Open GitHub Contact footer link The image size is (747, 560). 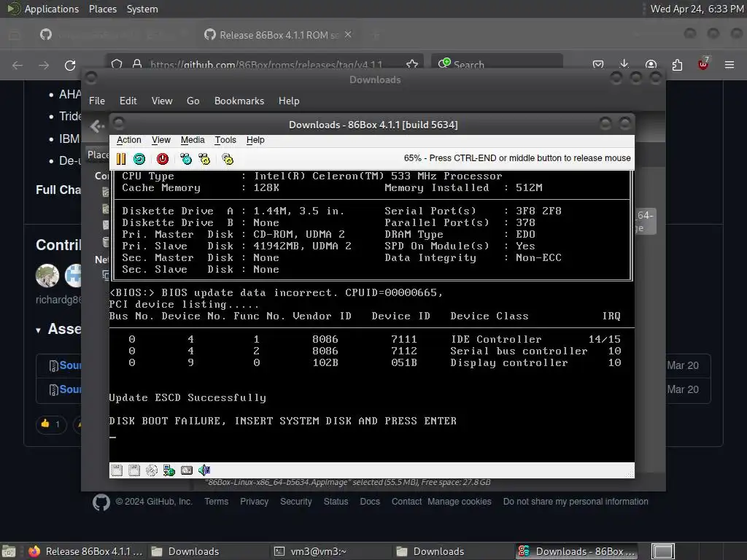(406, 502)
